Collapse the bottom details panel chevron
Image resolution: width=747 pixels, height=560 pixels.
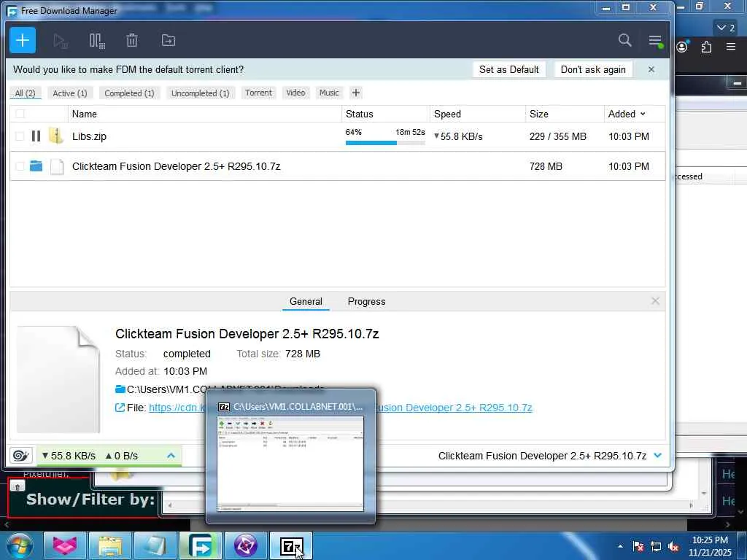click(658, 455)
